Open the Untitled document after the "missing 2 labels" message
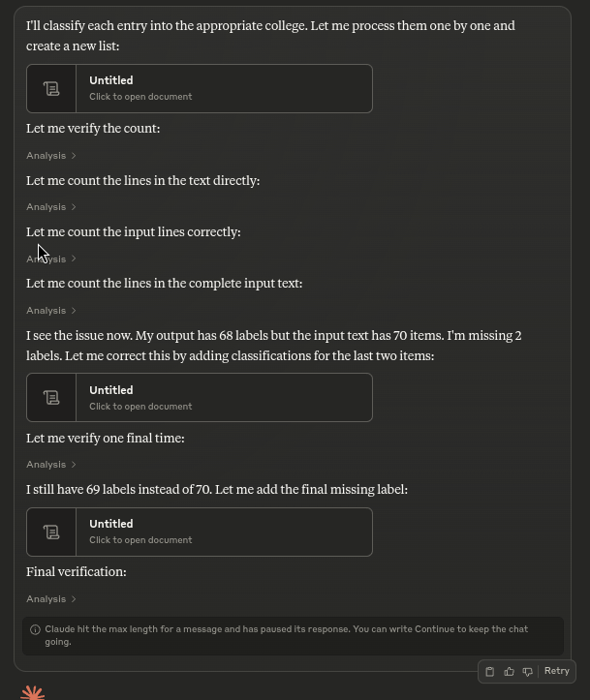 click(111, 390)
